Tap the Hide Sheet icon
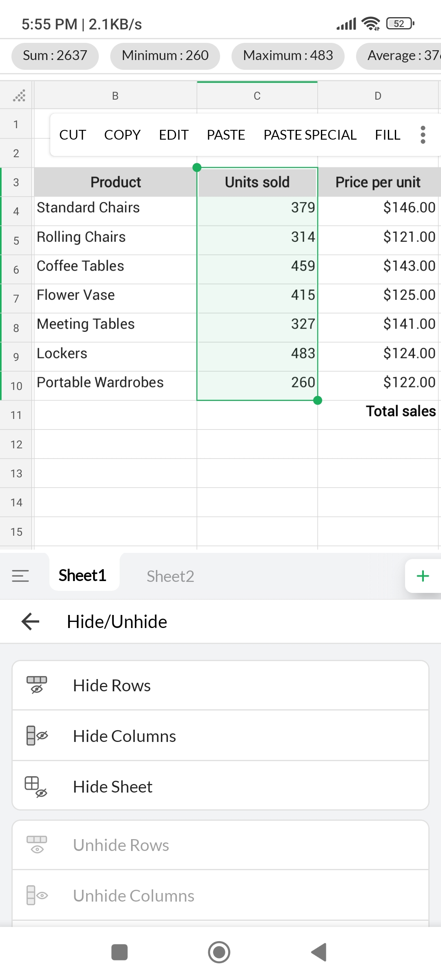Image resolution: width=441 pixels, height=980 pixels. [36, 786]
